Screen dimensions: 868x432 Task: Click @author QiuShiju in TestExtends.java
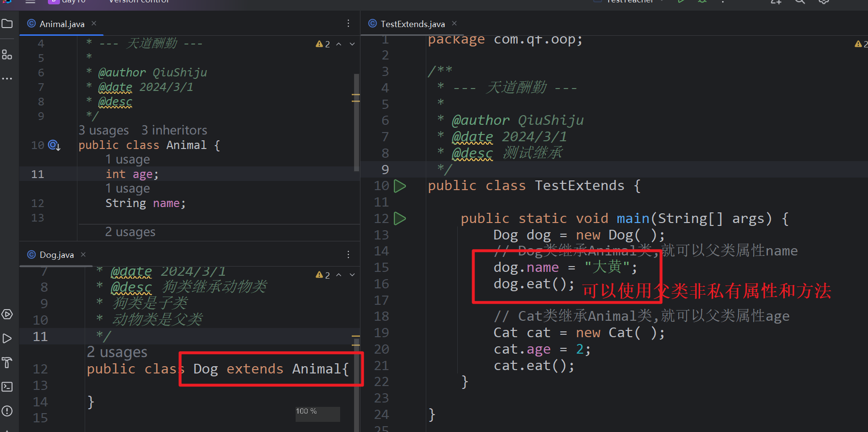518,120
